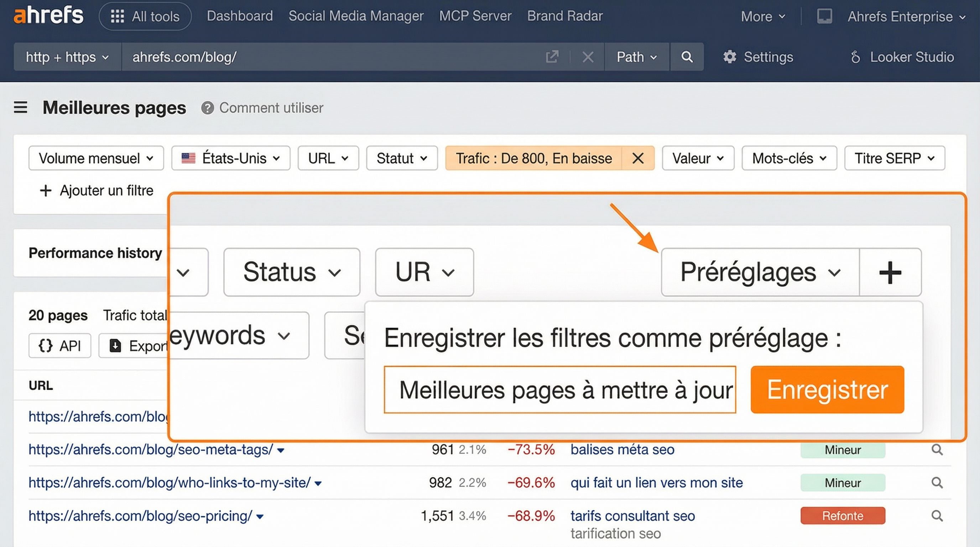This screenshot has height=547, width=980.
Task: Remove the Trafic: De 800 filter
Action: tap(638, 158)
